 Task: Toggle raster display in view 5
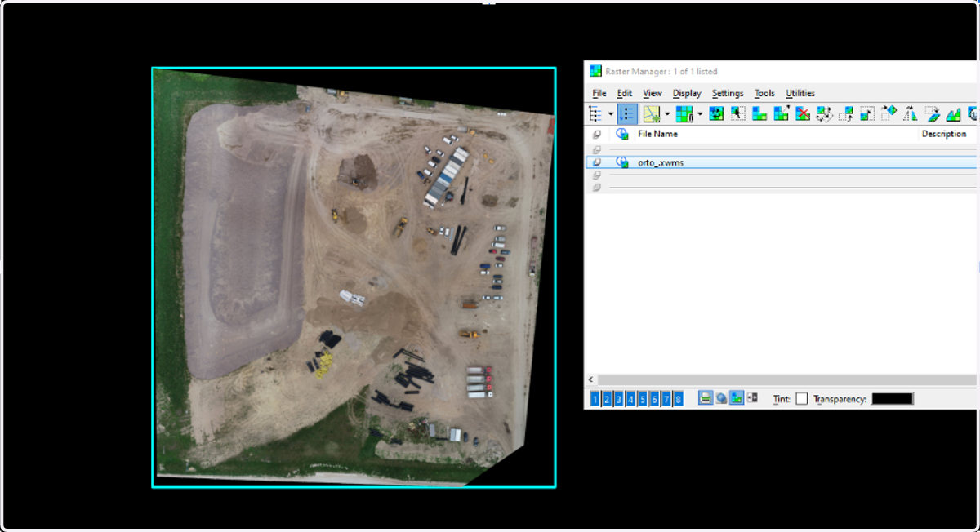point(643,399)
